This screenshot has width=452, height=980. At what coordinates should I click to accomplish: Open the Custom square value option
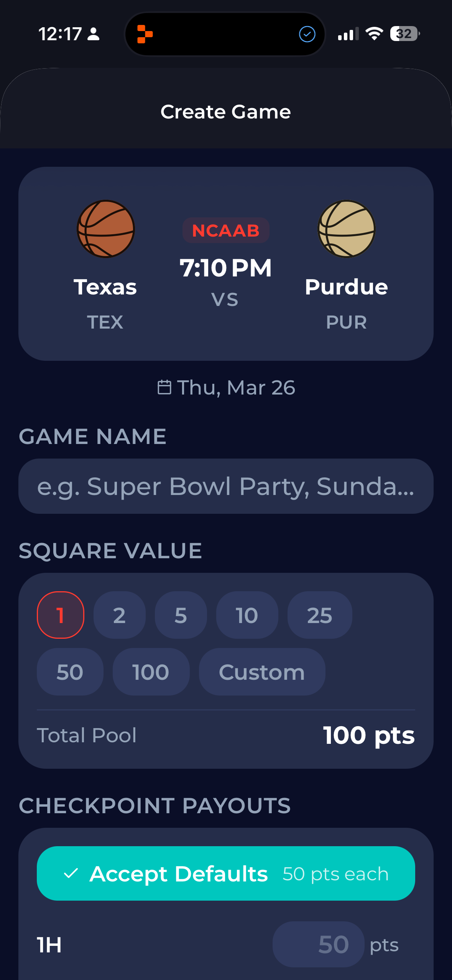click(x=262, y=672)
